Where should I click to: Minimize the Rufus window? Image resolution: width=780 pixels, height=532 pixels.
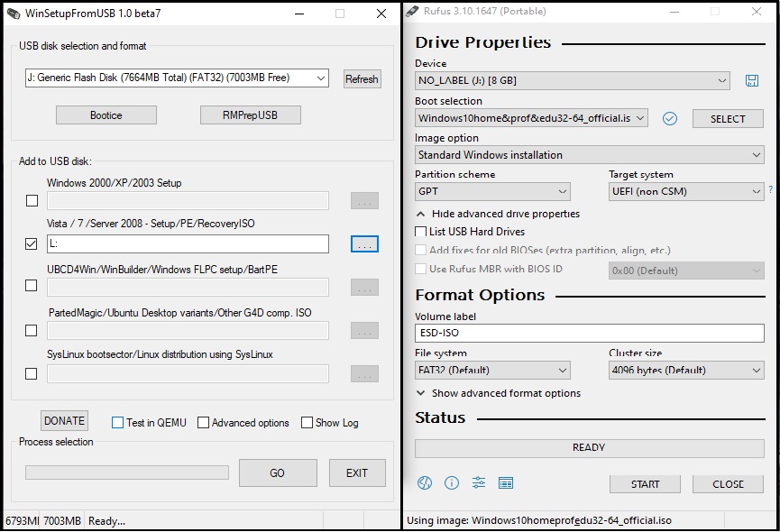[x=674, y=12]
